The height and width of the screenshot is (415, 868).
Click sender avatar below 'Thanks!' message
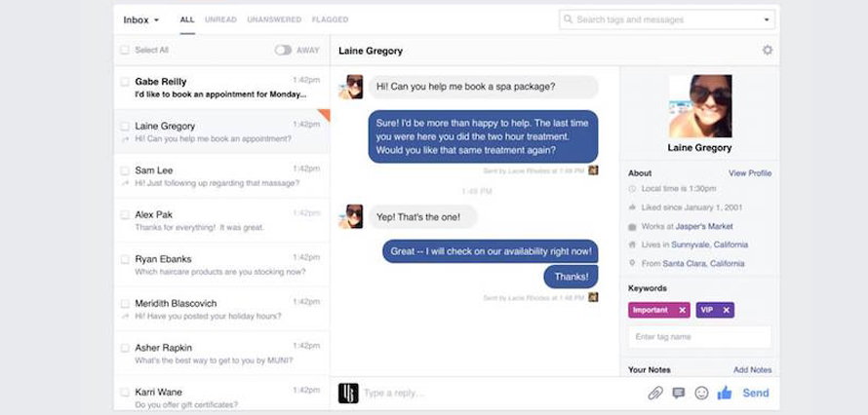coord(593,297)
